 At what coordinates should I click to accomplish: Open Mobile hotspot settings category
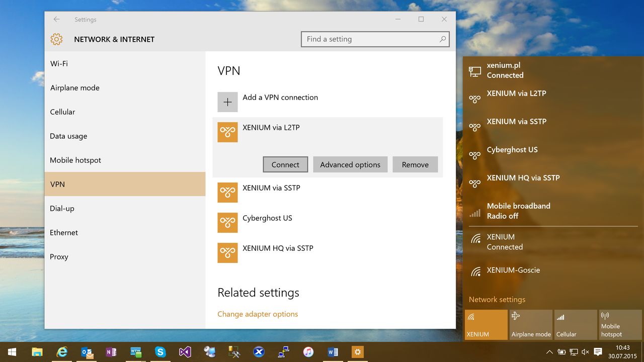(125, 160)
